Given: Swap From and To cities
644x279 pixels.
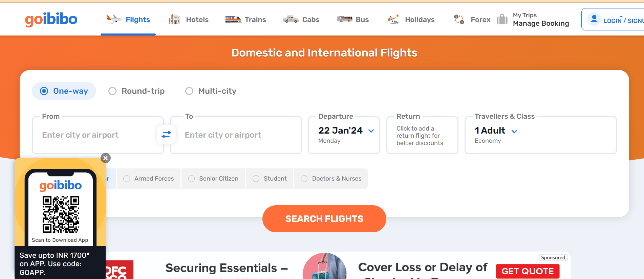Looking at the screenshot, I should coord(166,135).
